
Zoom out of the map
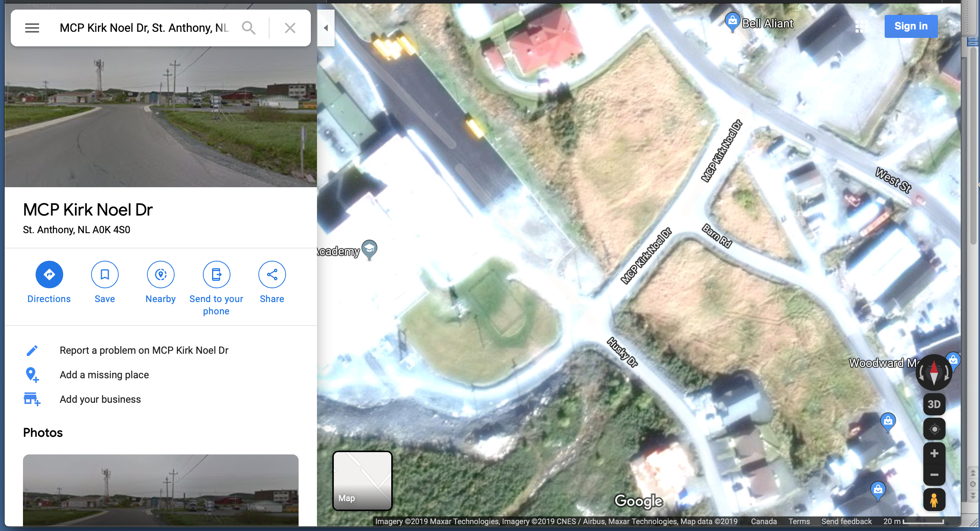tap(934, 475)
